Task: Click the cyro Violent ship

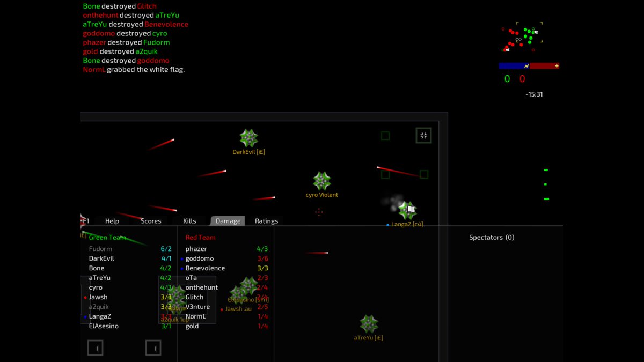Action: tap(322, 181)
